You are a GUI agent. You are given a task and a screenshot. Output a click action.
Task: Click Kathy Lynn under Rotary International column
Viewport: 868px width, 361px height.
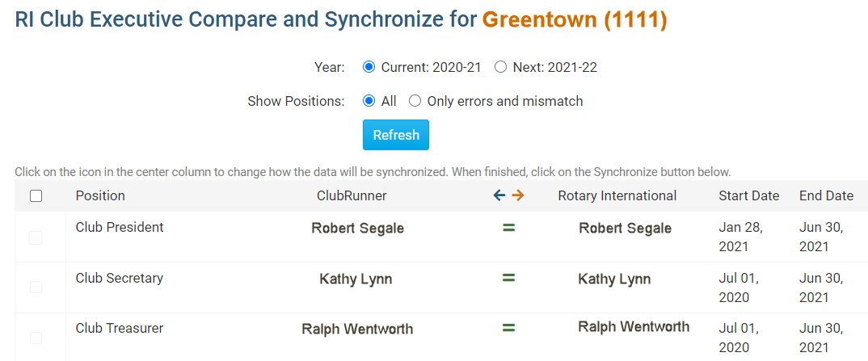coord(614,279)
